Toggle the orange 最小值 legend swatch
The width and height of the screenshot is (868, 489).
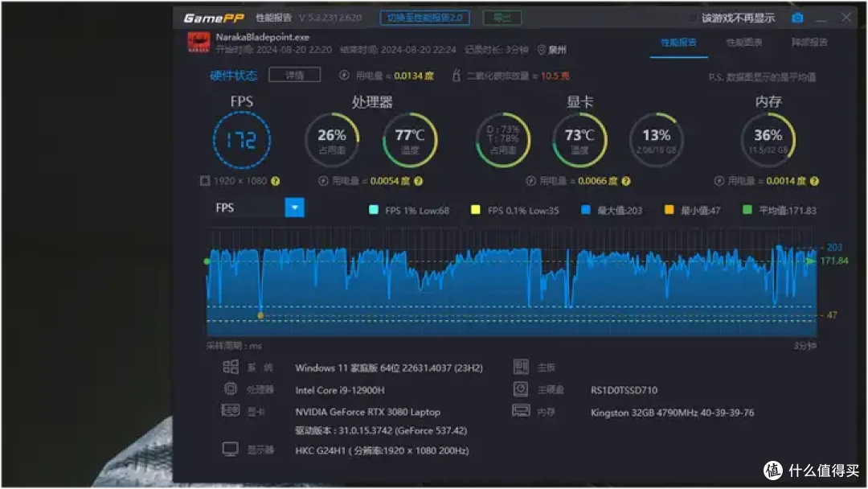669,210
